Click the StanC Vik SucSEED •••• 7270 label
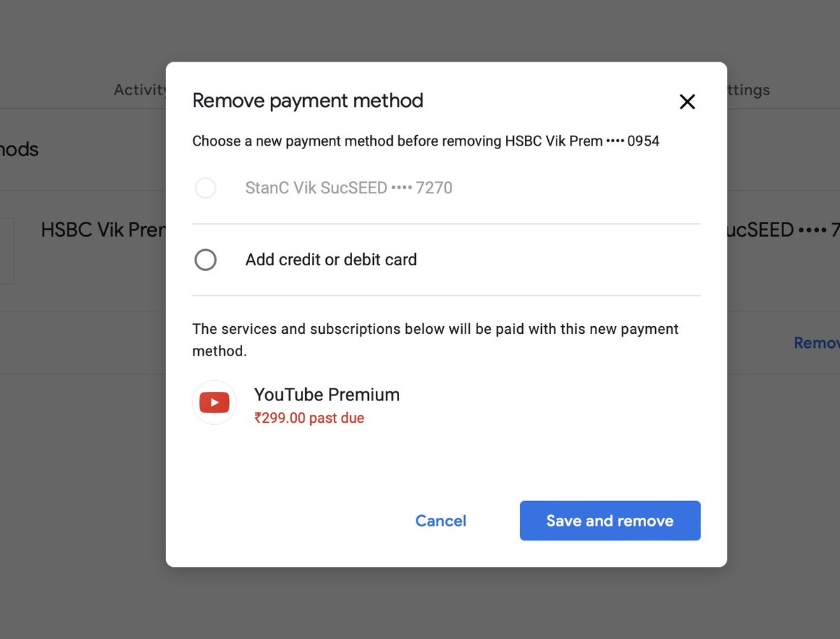The width and height of the screenshot is (840, 639). (349, 188)
